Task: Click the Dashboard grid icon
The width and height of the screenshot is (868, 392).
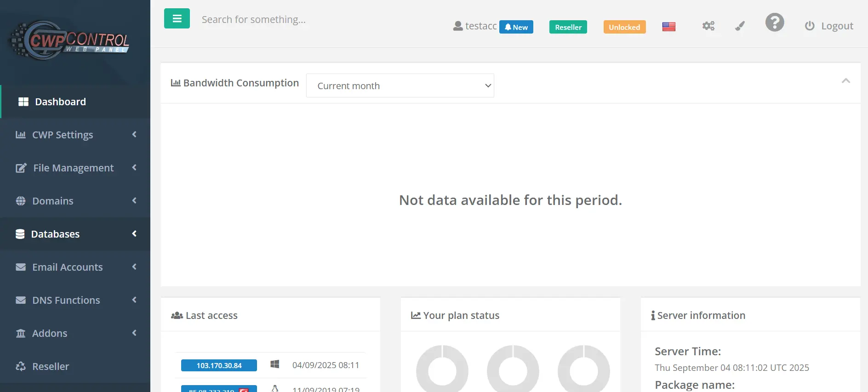Action: pyautogui.click(x=23, y=102)
